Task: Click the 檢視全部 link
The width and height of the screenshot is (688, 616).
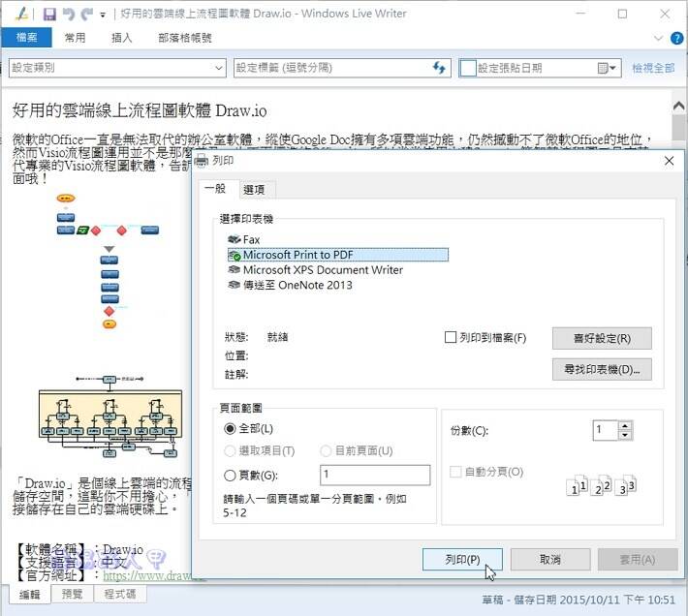Action: pyautogui.click(x=653, y=68)
